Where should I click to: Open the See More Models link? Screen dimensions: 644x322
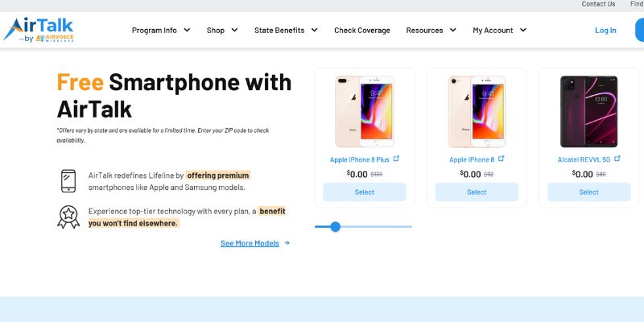click(x=250, y=243)
